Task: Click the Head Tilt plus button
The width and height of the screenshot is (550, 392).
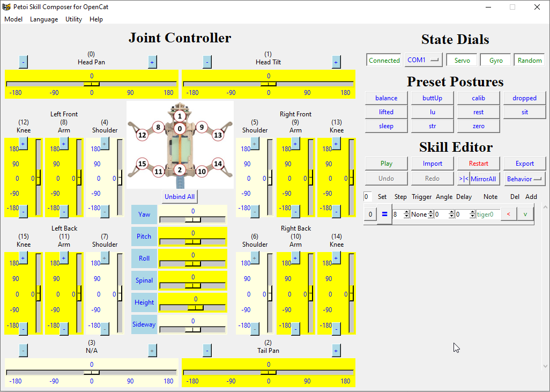Action: pyautogui.click(x=336, y=62)
